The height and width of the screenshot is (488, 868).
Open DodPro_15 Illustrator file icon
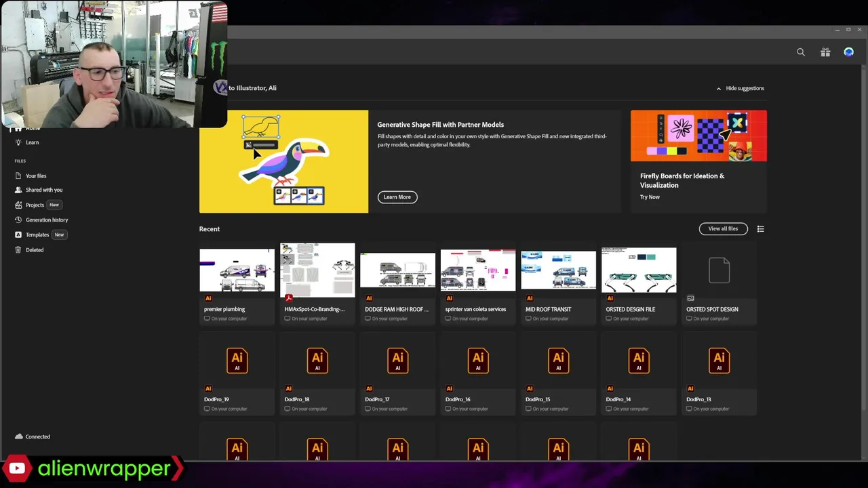pos(559,361)
